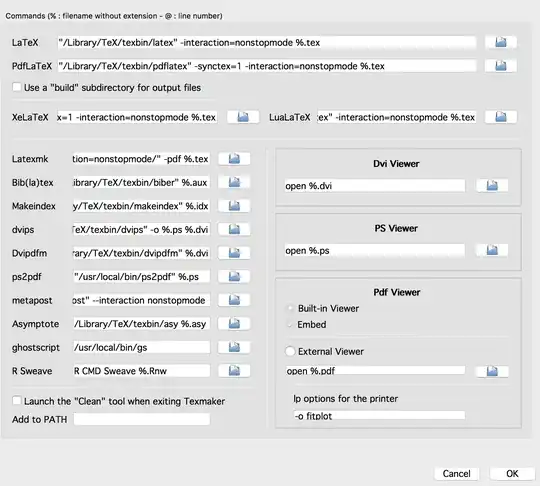Select the Built-in Viewer radio option
The image size is (540, 486).
[290, 308]
